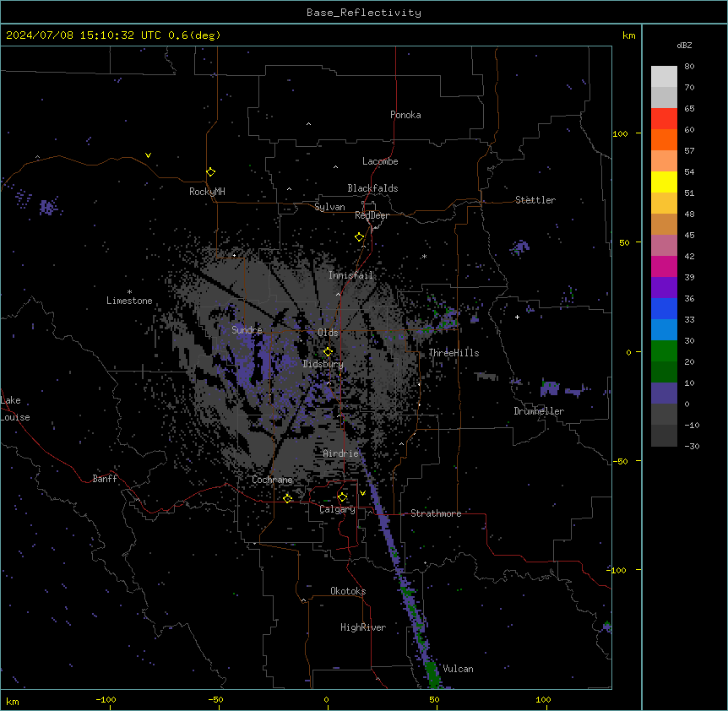
Task: Select the pink 42-45 dBZ legend swatch
Action: (664, 245)
